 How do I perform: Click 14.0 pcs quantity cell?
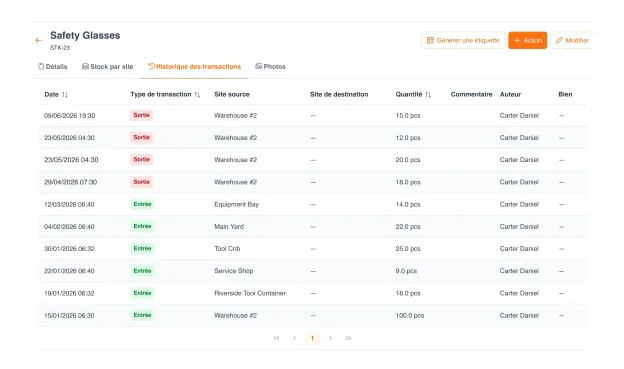click(x=408, y=204)
